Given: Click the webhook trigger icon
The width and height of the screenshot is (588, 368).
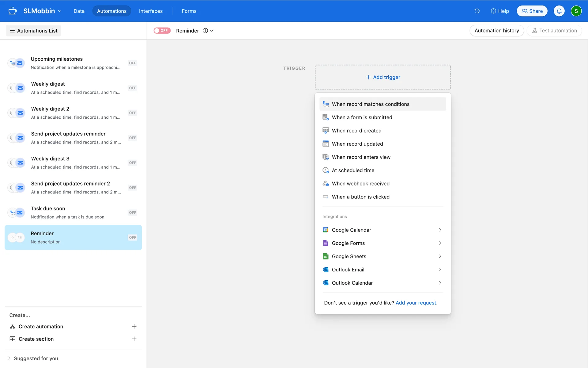Looking at the screenshot, I should [x=326, y=184].
